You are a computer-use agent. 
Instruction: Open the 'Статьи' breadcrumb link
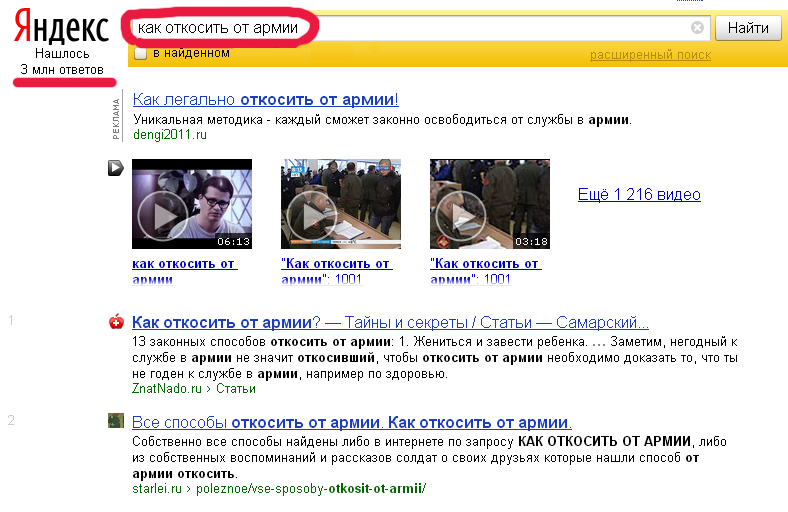236,389
